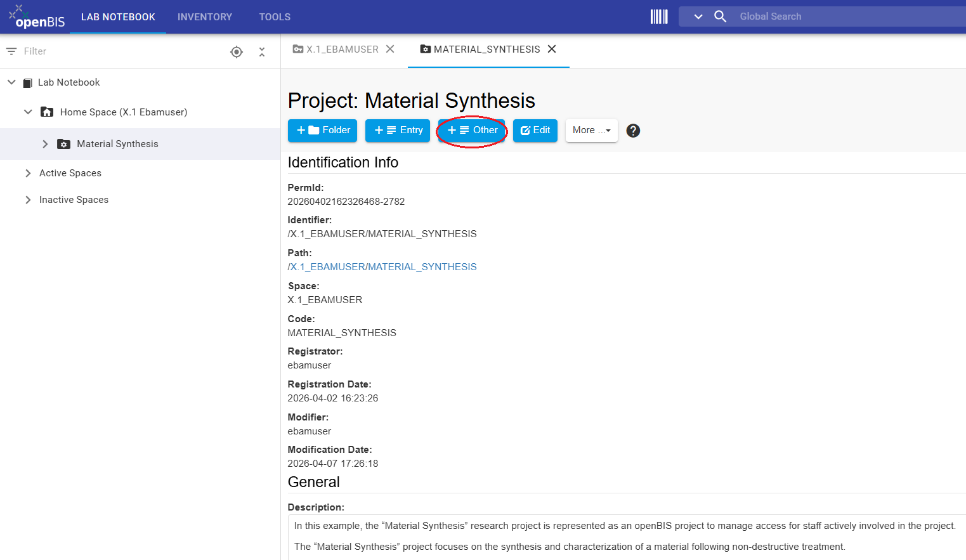Click the Project: Material Synthesis heading

click(412, 101)
